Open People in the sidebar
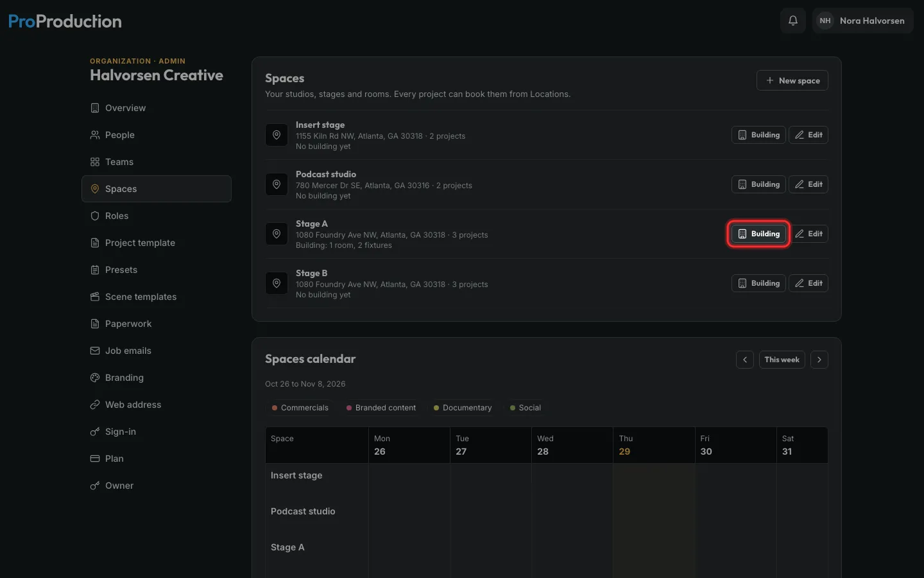This screenshot has height=578, width=924. point(157,135)
